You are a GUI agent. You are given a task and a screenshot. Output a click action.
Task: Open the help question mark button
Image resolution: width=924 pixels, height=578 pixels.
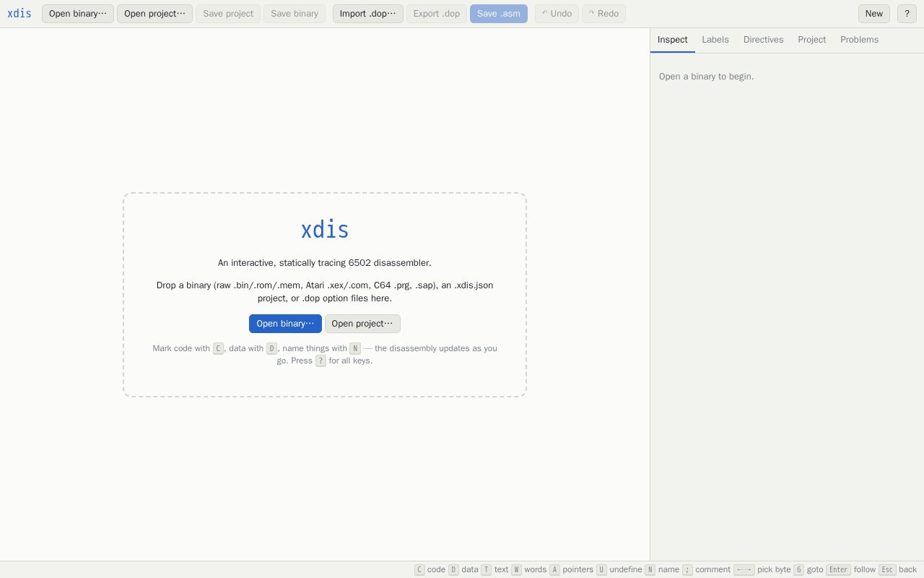907,13
